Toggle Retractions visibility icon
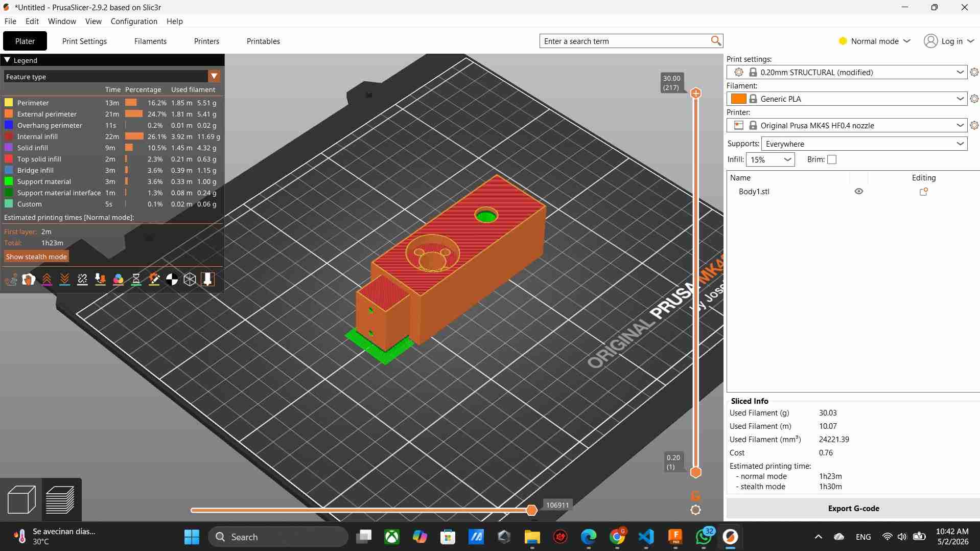 [46, 279]
